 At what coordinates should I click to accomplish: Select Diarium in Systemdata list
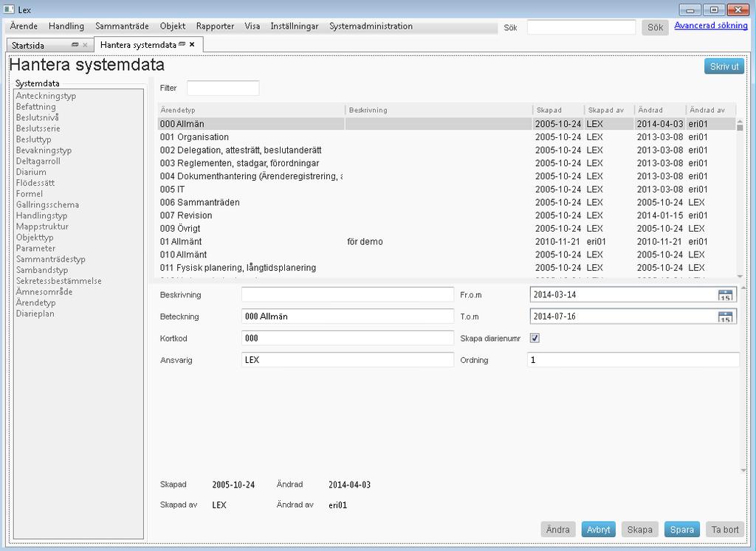[x=31, y=172]
